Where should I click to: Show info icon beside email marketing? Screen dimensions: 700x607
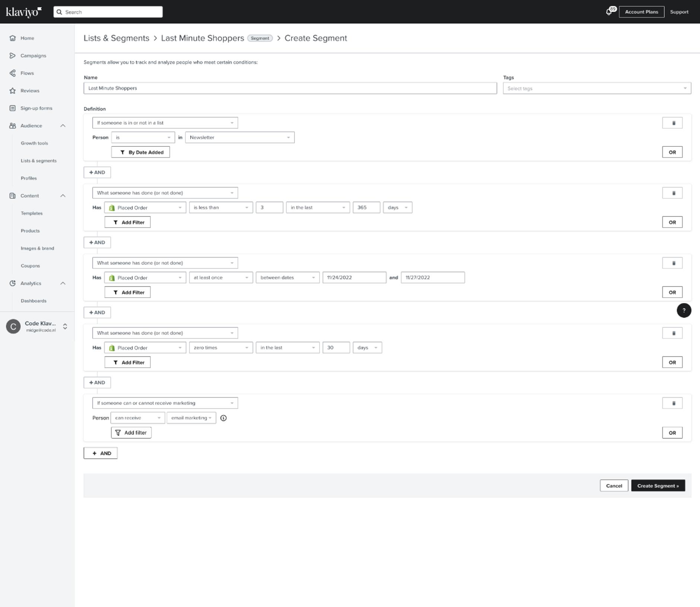click(223, 418)
